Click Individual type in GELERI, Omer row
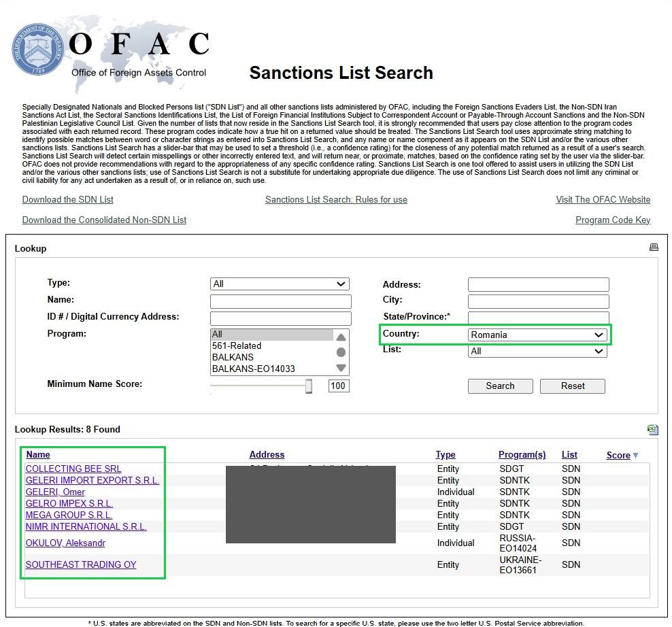Image resolution: width=672 pixels, height=627 pixels. pos(456,492)
